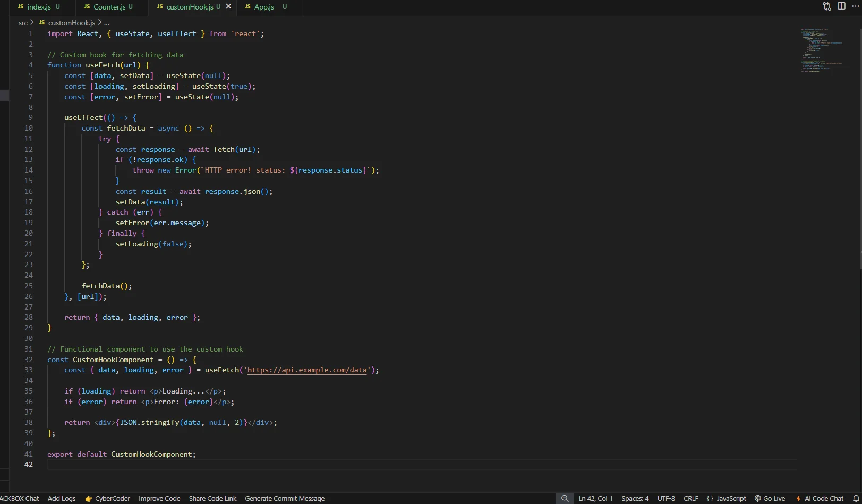Open BLACKBOX Chat in status bar
Viewport: 862px width, 504px height.
[x=19, y=498]
